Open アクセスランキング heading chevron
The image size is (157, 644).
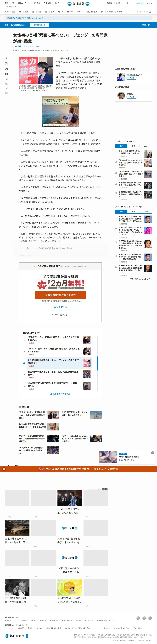(134, 142)
